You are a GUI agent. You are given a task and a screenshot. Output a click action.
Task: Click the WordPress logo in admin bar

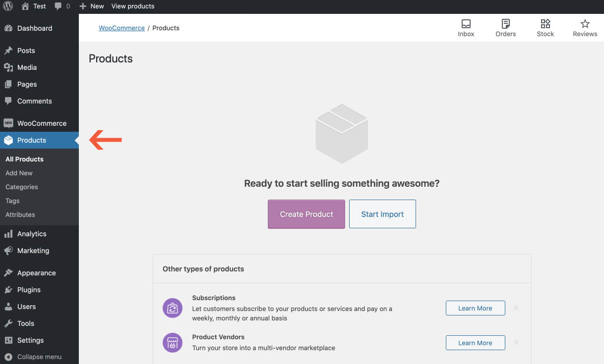(x=8, y=6)
